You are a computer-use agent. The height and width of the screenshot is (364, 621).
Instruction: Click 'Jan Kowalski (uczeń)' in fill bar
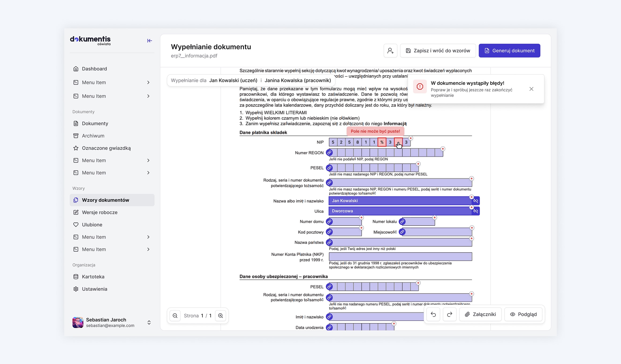click(233, 80)
